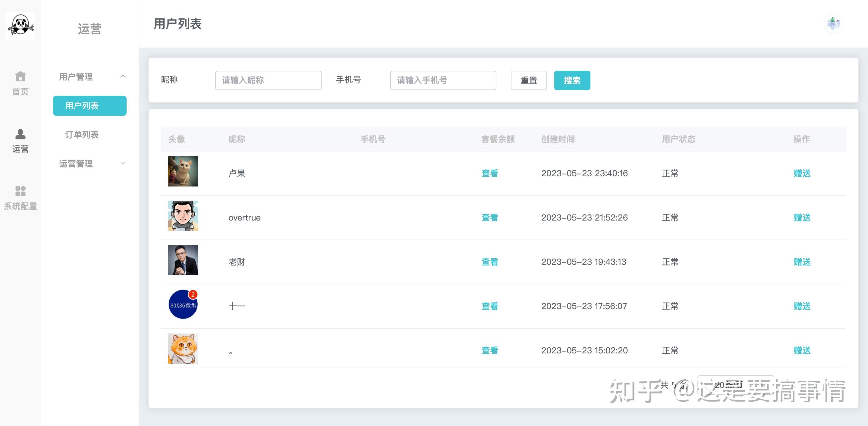Focus the 请输入手机号 phone input
The height and width of the screenshot is (426, 868).
pyautogui.click(x=443, y=80)
